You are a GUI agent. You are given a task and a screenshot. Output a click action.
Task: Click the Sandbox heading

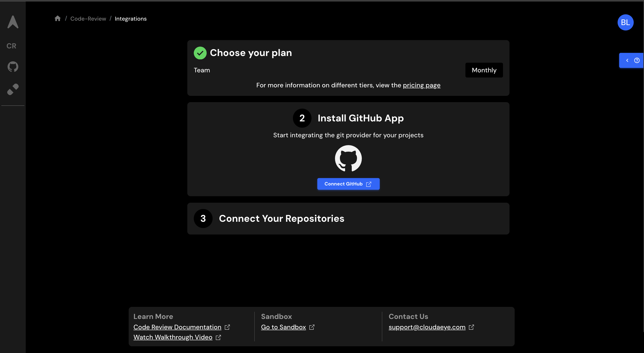276,316
